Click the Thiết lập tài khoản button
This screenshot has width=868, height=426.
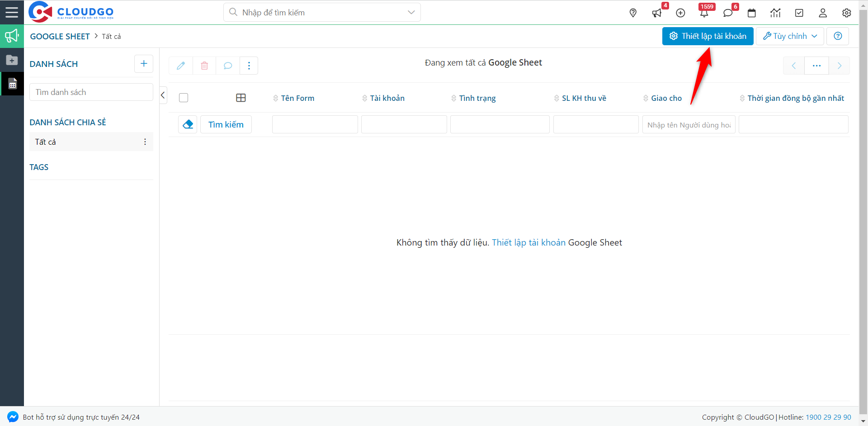click(708, 36)
